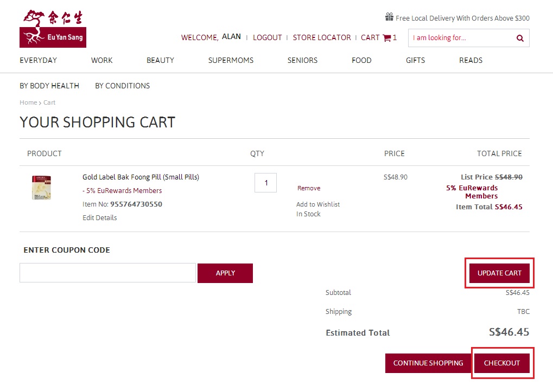Focus the coupon code input field
This screenshot has width=553, height=392.
tap(107, 273)
